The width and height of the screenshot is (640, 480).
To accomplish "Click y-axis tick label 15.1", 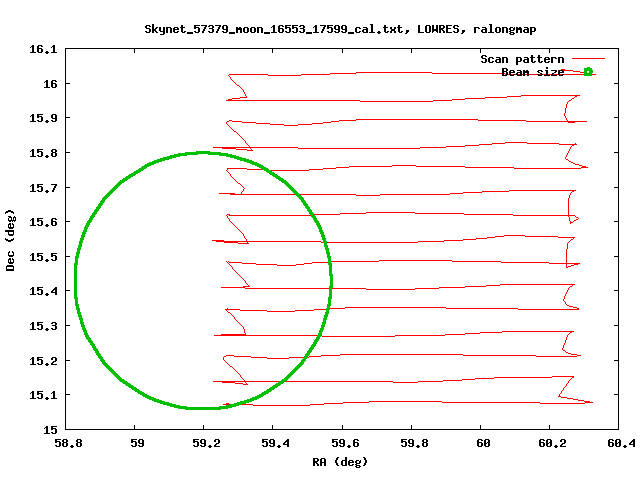I will [x=43, y=395].
